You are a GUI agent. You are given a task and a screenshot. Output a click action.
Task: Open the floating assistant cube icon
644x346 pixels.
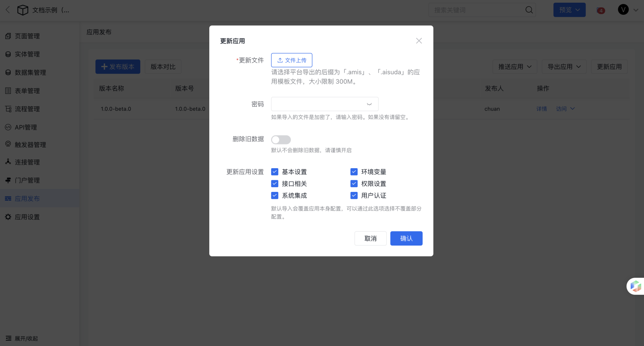point(635,286)
